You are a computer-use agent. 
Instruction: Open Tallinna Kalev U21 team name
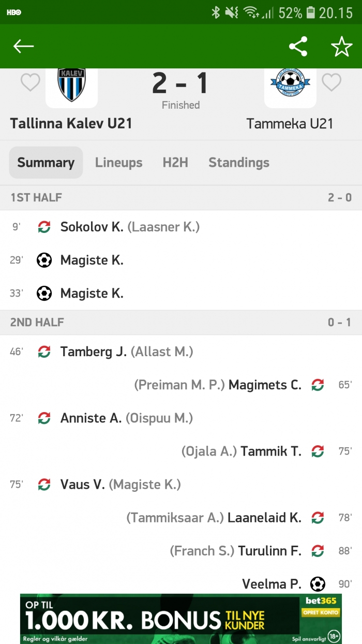pos(71,123)
